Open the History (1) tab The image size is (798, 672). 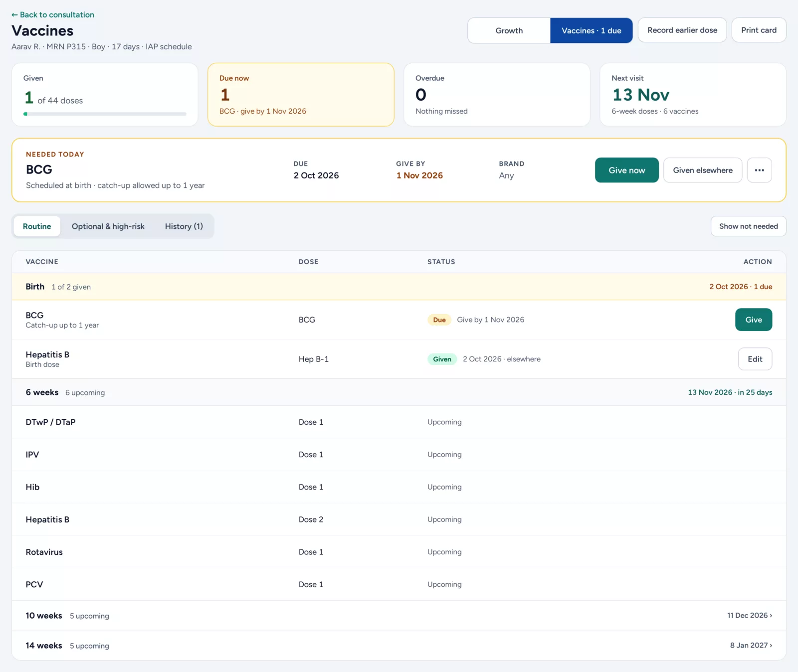pos(184,226)
